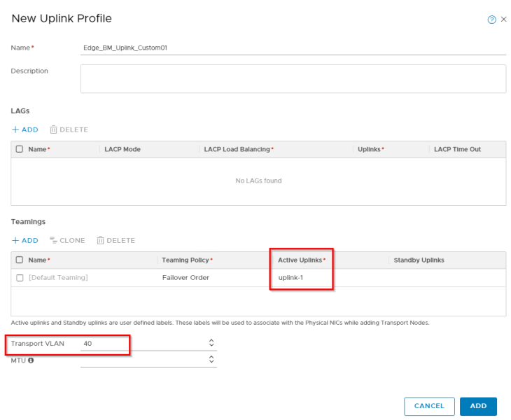Check the Default Teaming row checkbox
511x420 pixels.
click(20, 278)
